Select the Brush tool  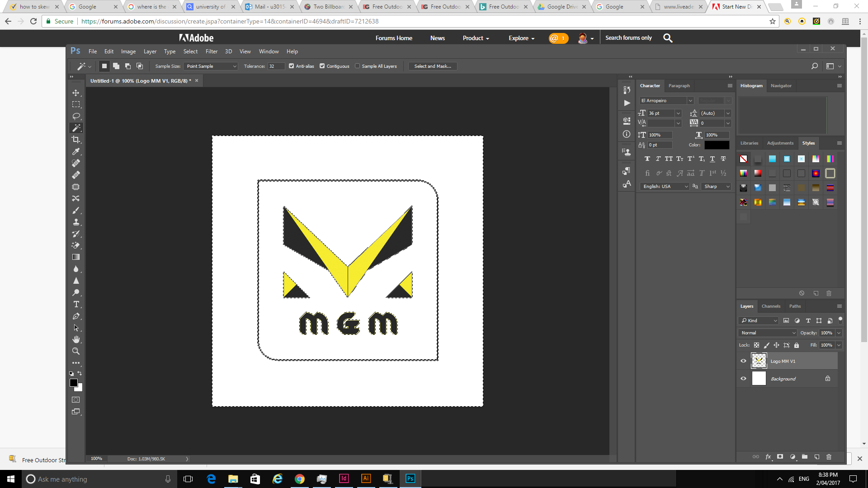click(x=76, y=211)
